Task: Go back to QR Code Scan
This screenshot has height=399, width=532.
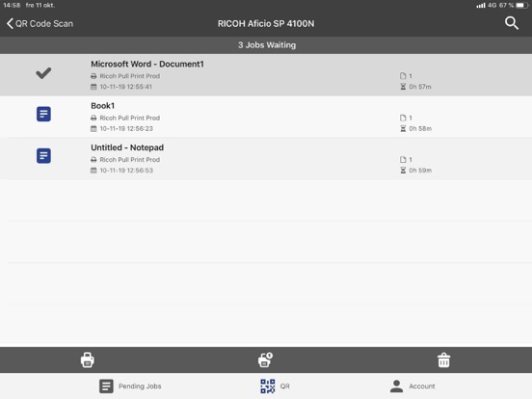Action: point(40,24)
